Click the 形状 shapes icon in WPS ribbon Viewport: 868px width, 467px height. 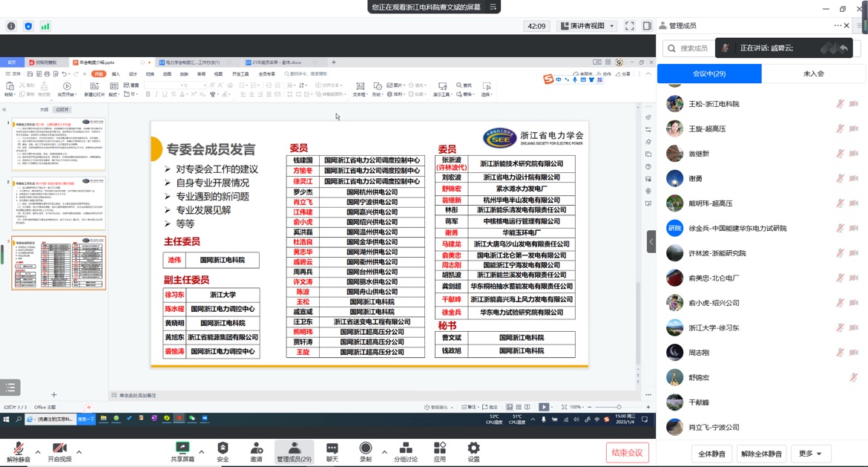(377, 89)
